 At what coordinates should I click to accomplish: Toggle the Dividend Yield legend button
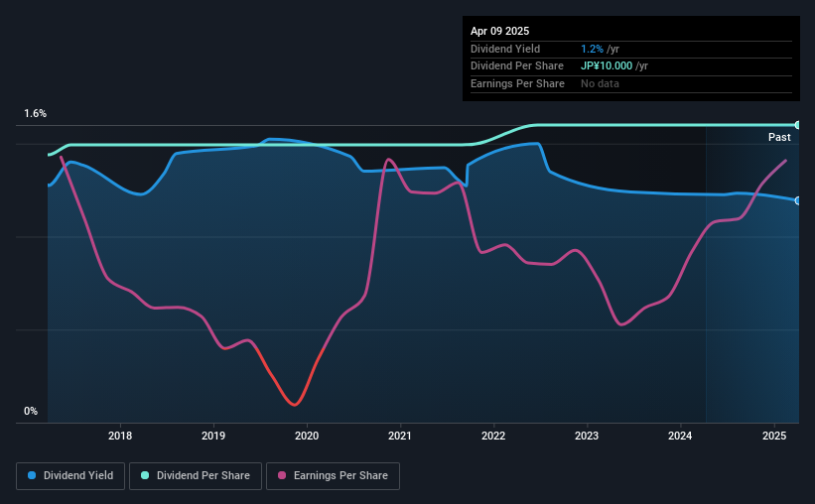coord(70,476)
